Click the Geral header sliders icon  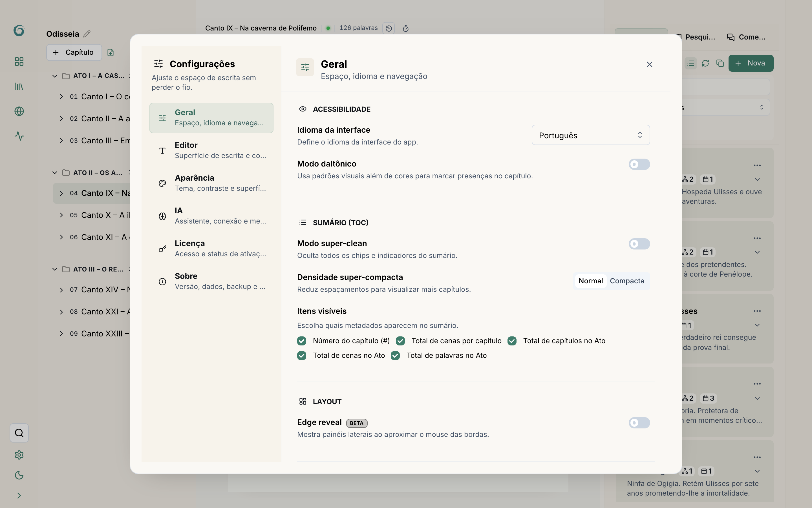(x=305, y=67)
